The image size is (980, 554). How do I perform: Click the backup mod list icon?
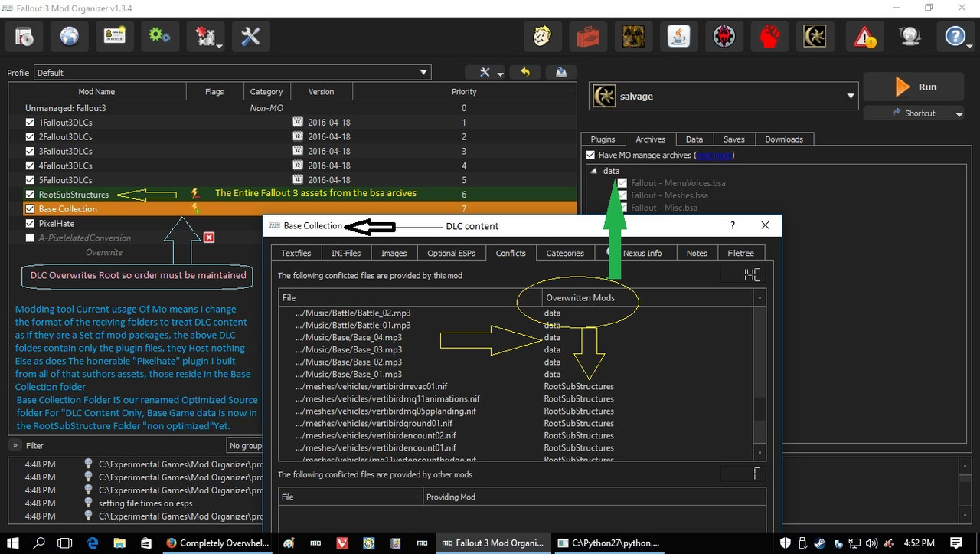pos(561,72)
